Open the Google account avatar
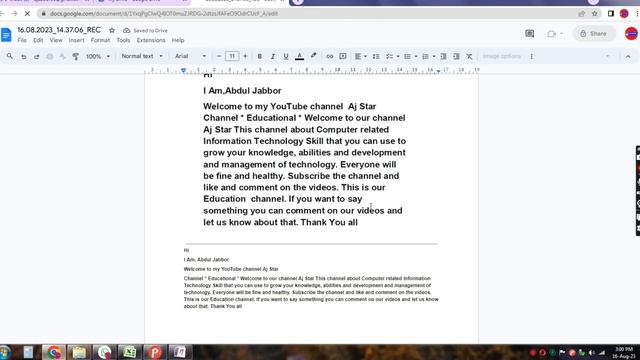The height and width of the screenshot is (360, 640). coord(631,34)
